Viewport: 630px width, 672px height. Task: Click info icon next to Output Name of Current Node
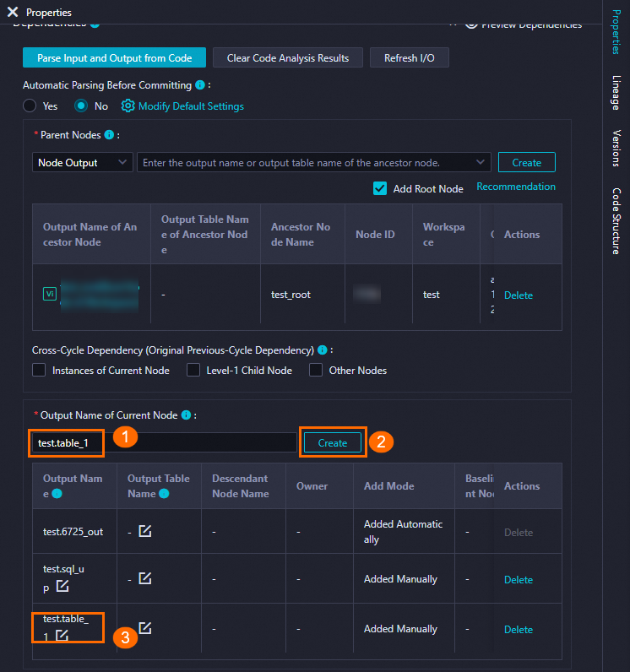pos(186,415)
